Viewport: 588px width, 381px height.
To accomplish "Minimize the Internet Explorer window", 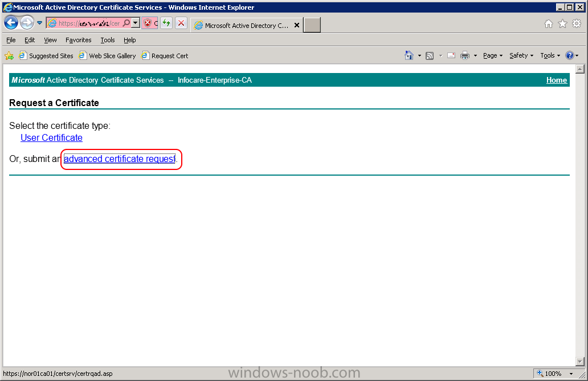I will 560,7.
